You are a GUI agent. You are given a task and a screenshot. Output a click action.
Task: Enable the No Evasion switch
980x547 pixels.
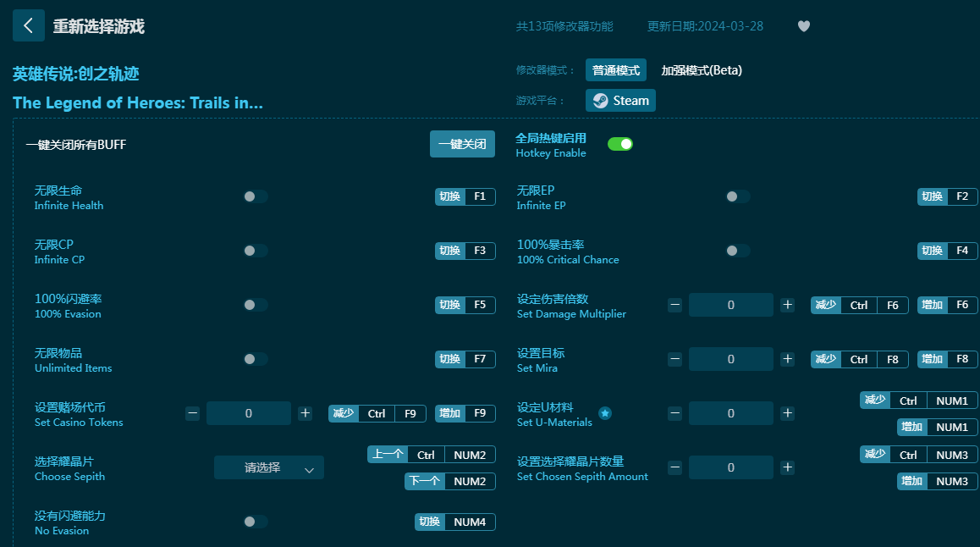255,522
